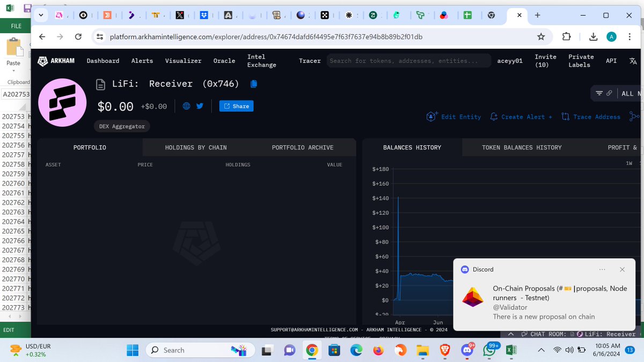Screen dimensions: 644x362
Task: Click the Excel Paste button behind browser
Action: [x=13, y=53]
